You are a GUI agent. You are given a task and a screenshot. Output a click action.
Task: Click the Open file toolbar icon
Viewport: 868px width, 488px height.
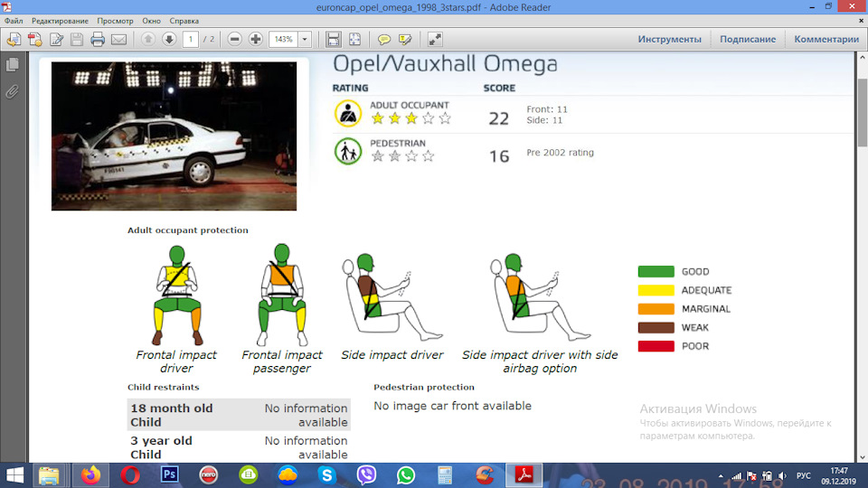[x=14, y=39]
